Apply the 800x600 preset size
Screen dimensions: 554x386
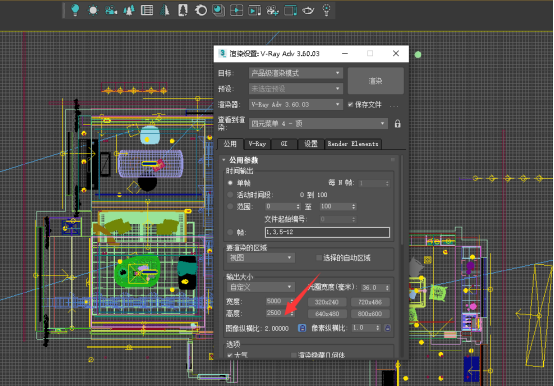[x=370, y=314]
